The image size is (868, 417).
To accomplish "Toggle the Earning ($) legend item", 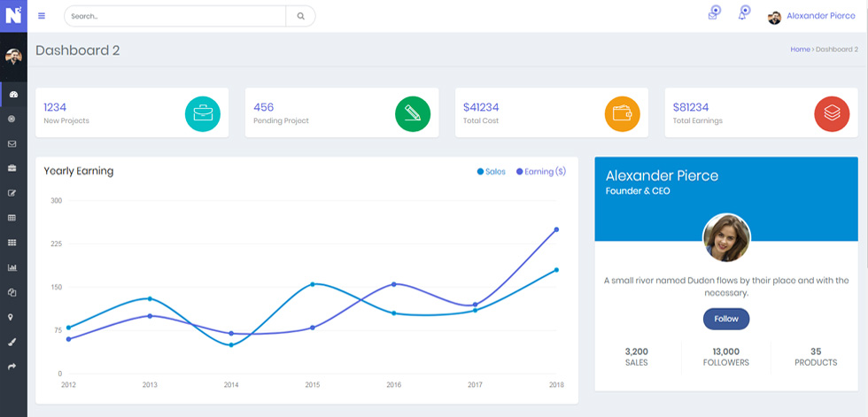I will (x=541, y=172).
